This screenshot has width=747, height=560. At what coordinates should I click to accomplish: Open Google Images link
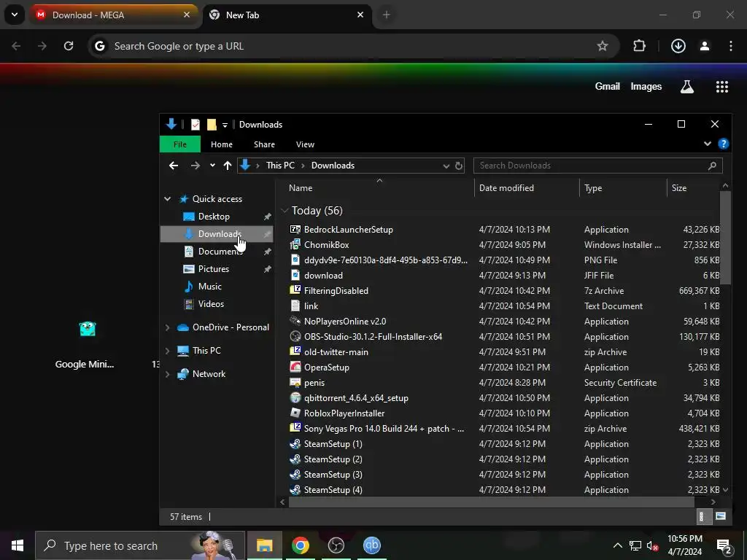click(646, 86)
